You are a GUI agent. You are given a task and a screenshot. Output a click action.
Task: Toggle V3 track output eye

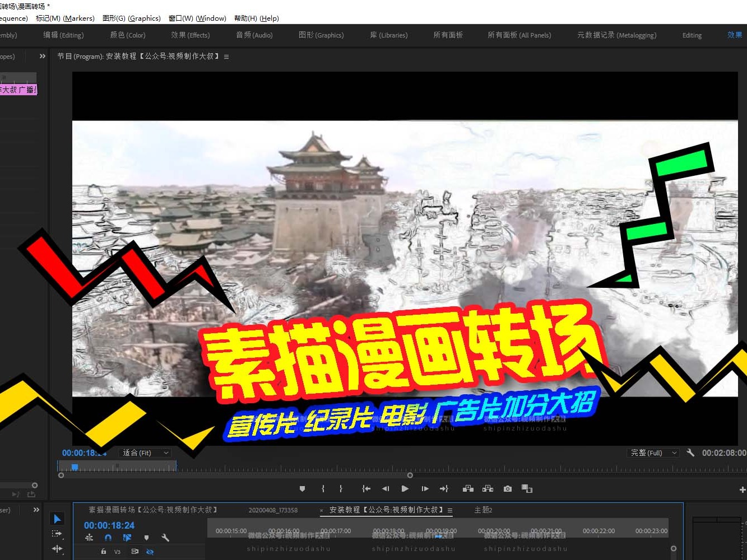[x=150, y=552]
